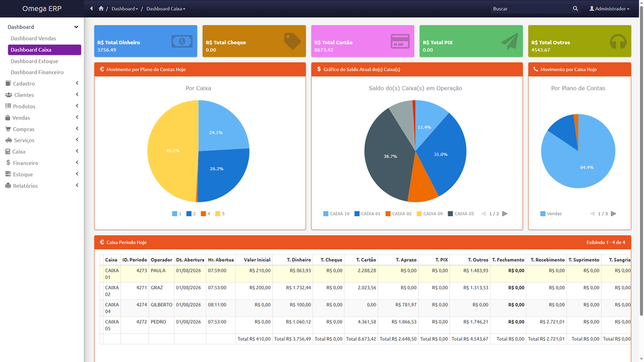644x362 pixels.
Task: Click the Vendas bag icon in the sidebar
Action: click(x=8, y=118)
